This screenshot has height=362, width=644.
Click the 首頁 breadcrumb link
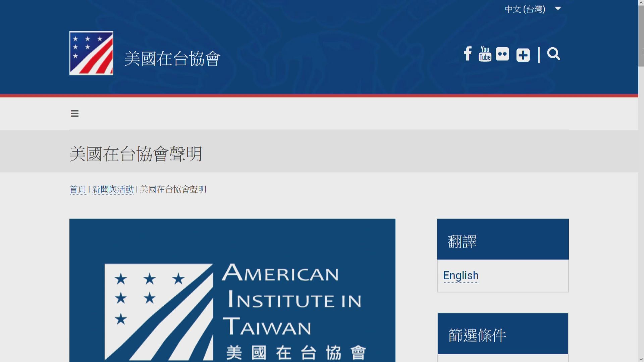(78, 189)
